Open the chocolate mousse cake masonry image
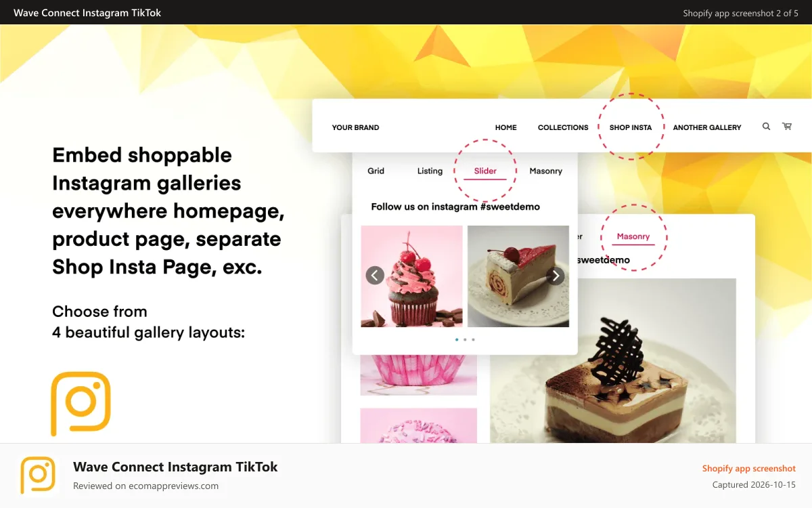 coord(613,360)
